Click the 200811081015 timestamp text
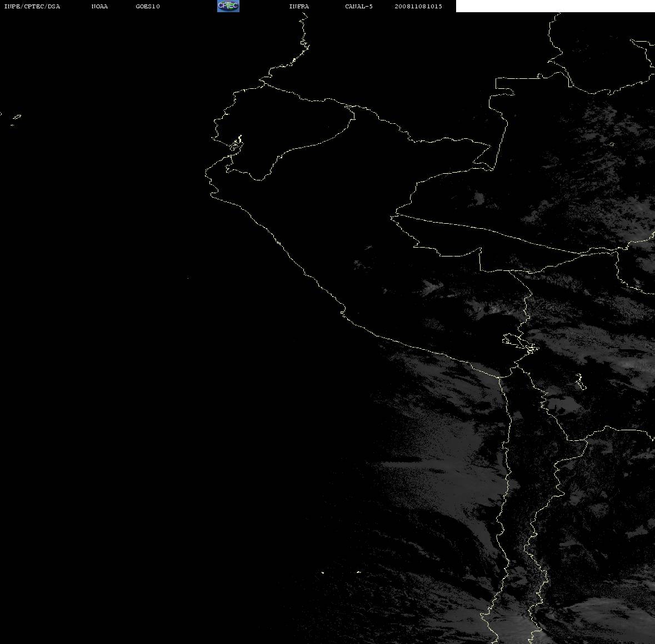655x644 pixels. (418, 6)
